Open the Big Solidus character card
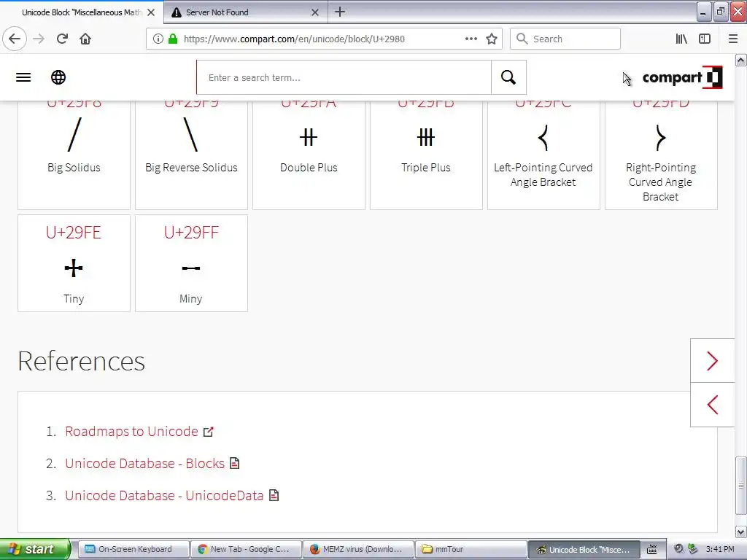The image size is (747, 560). point(74,155)
